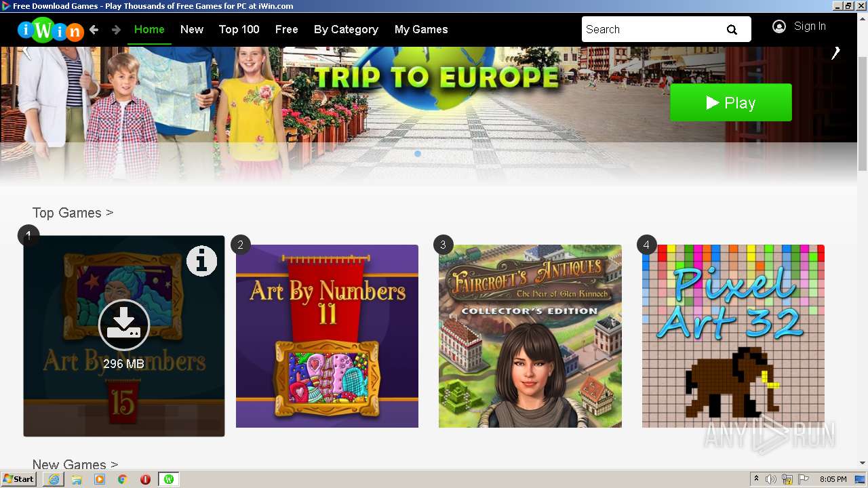Viewport: 868px width, 488px height.
Task: Switch to the Top 100 tab
Action: click(239, 29)
